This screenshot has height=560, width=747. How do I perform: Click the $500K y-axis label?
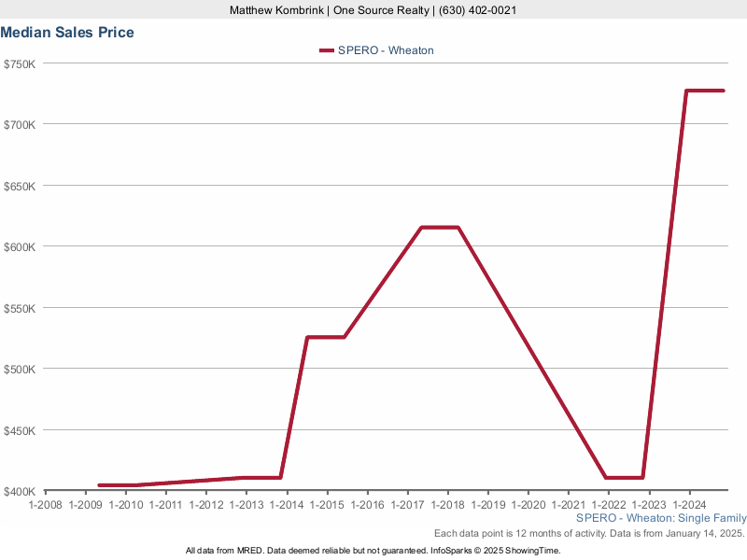pos(19,369)
